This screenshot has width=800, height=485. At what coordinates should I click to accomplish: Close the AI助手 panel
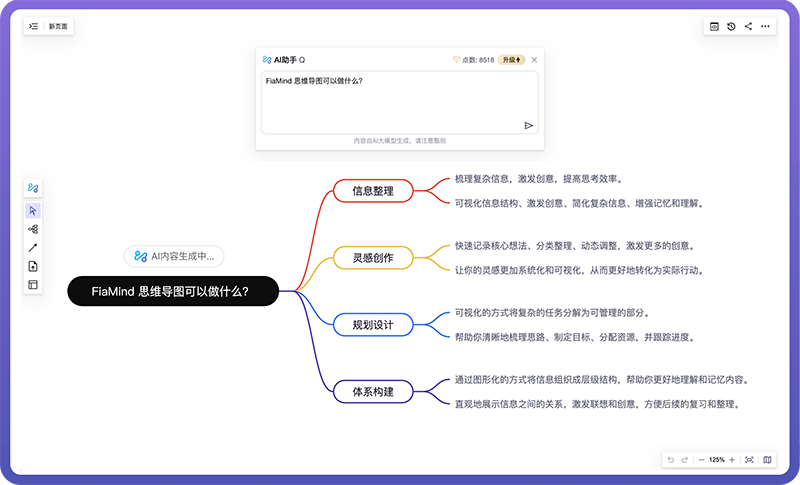click(x=534, y=60)
